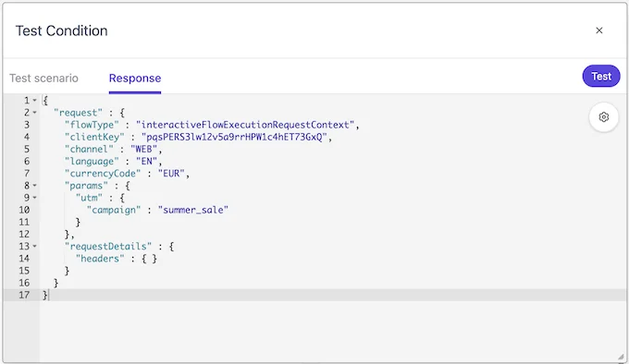Click the "currencyCode" key
The height and width of the screenshot is (364, 629).
[x=103, y=174]
